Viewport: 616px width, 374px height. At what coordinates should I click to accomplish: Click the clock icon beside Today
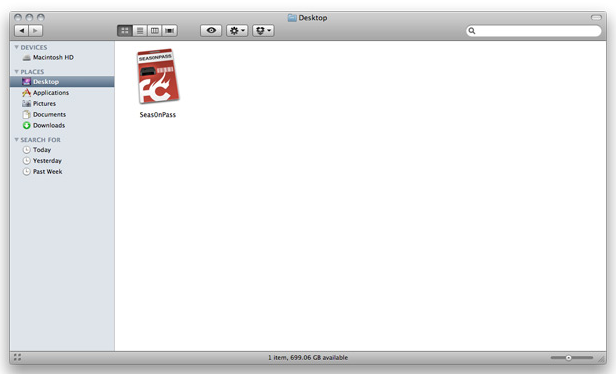pyautogui.click(x=26, y=150)
